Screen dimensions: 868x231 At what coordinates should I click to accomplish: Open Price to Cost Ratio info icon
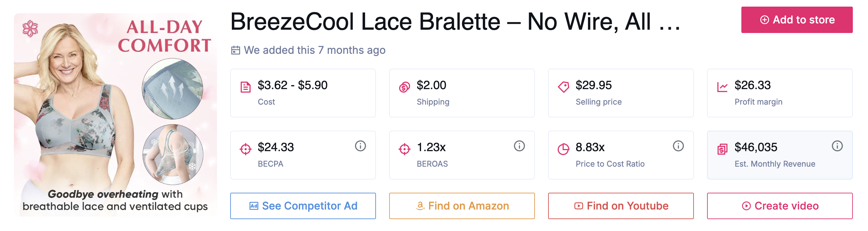click(678, 146)
